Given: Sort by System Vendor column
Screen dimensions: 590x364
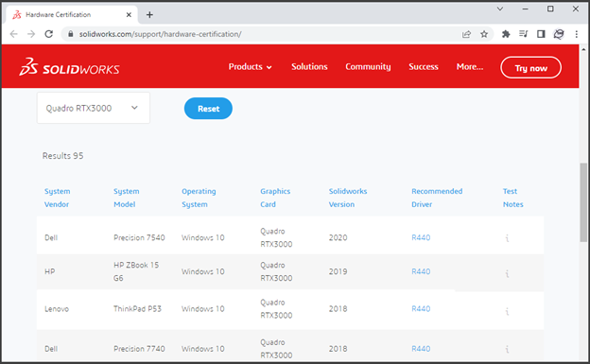Looking at the screenshot, I should pyautogui.click(x=57, y=198).
